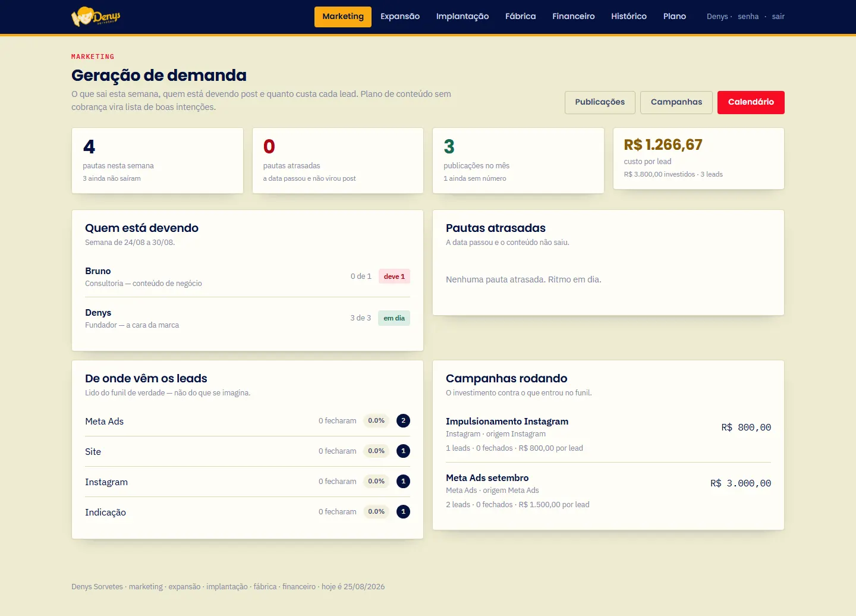Click the '0 de 1' count for Bruno
Image resolution: width=856 pixels, height=616 pixels.
[x=361, y=276]
